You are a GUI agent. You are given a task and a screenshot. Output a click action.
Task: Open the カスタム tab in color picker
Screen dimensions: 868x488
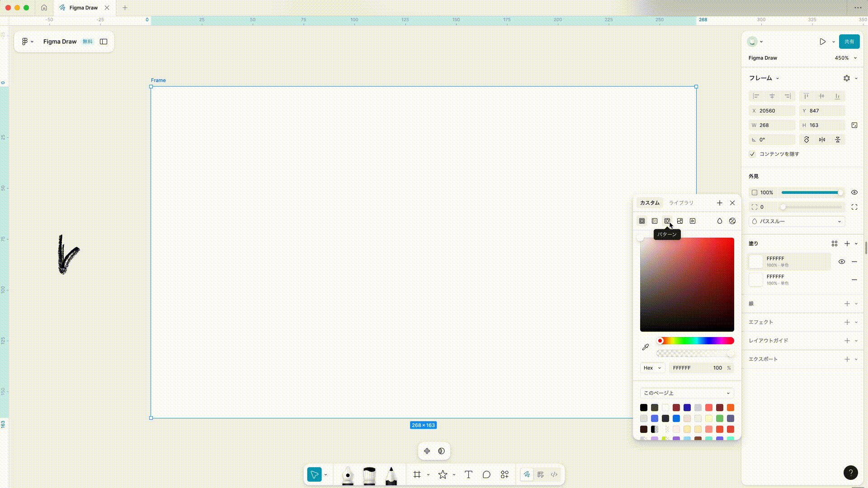[650, 203]
